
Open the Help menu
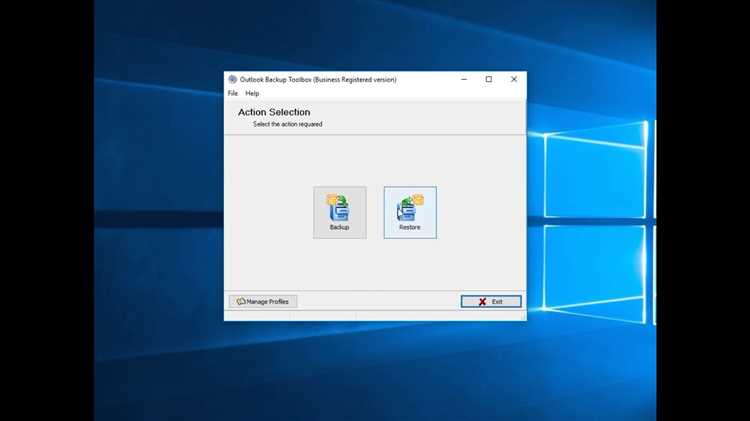tap(252, 93)
